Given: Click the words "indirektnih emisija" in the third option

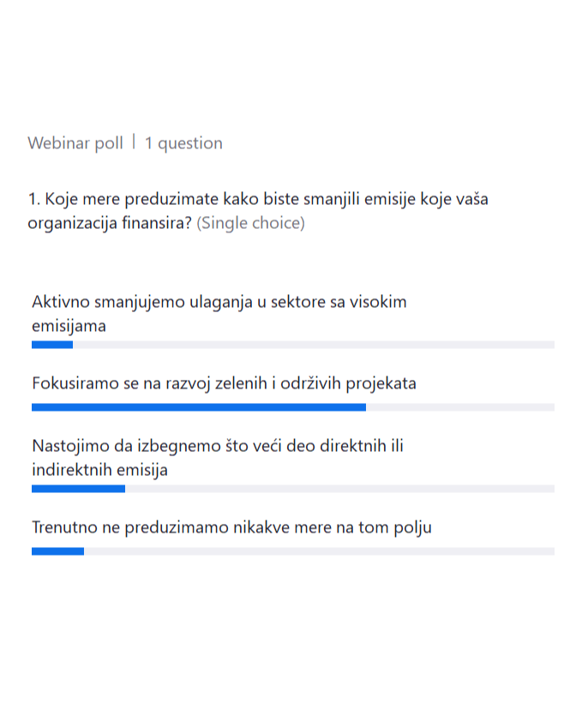Looking at the screenshot, I should pos(99,470).
